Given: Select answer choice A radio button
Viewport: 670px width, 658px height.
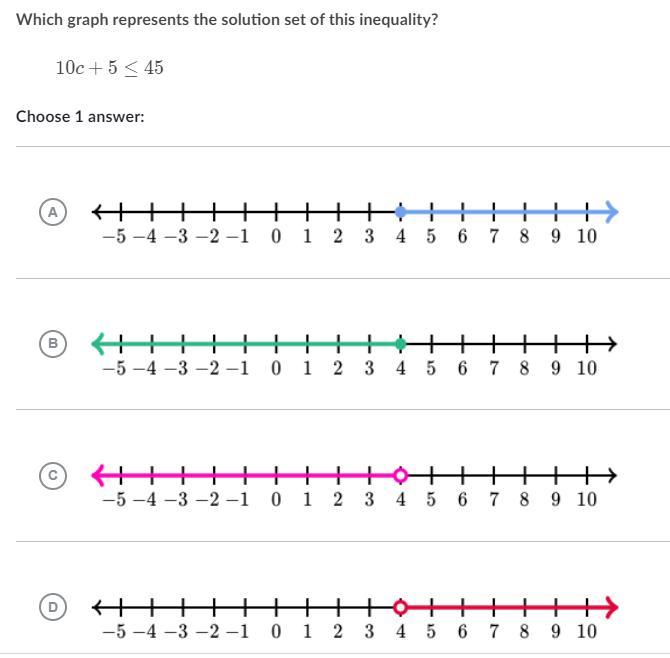Looking at the screenshot, I should (x=53, y=212).
